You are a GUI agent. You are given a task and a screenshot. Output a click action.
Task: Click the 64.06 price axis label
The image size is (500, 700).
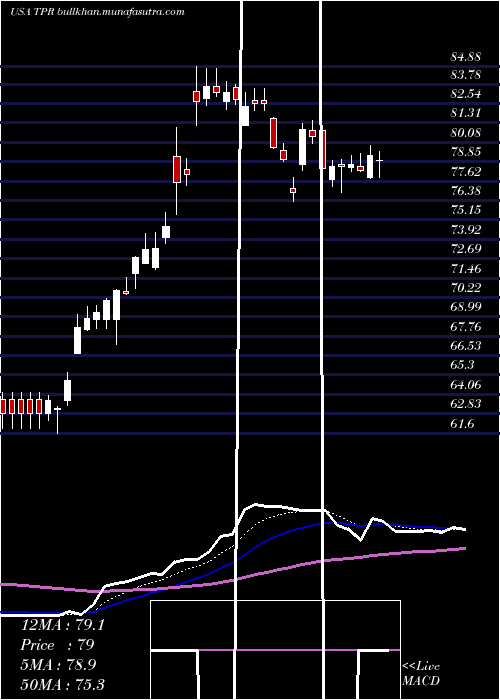[x=466, y=384]
